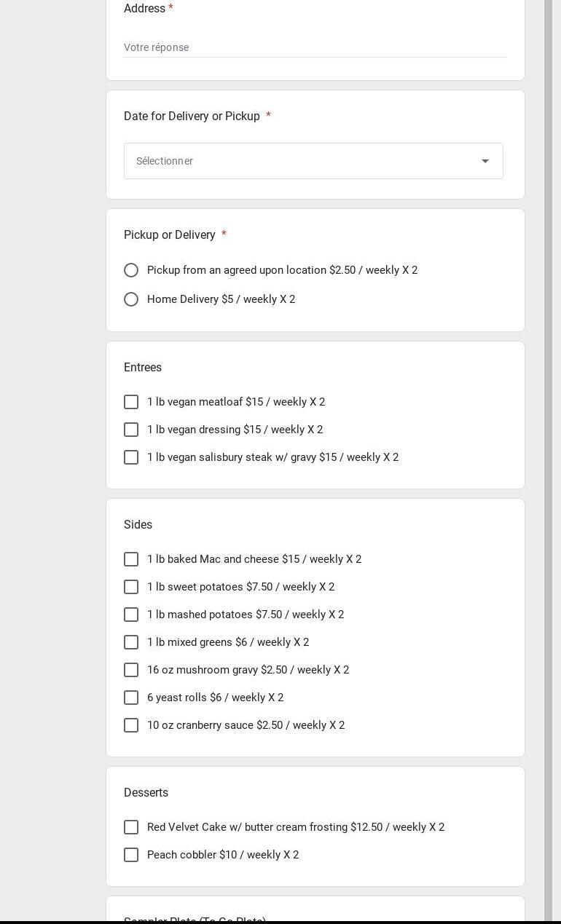The width and height of the screenshot is (561, 924).
Task: Click the Home Delivery label text
Action: 221,299
